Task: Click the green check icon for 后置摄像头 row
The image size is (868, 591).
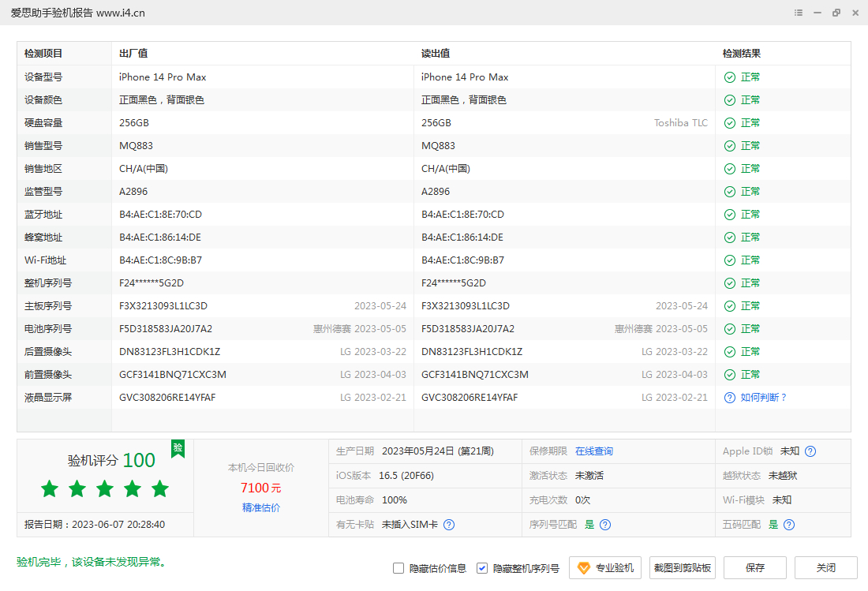Action: pos(730,352)
